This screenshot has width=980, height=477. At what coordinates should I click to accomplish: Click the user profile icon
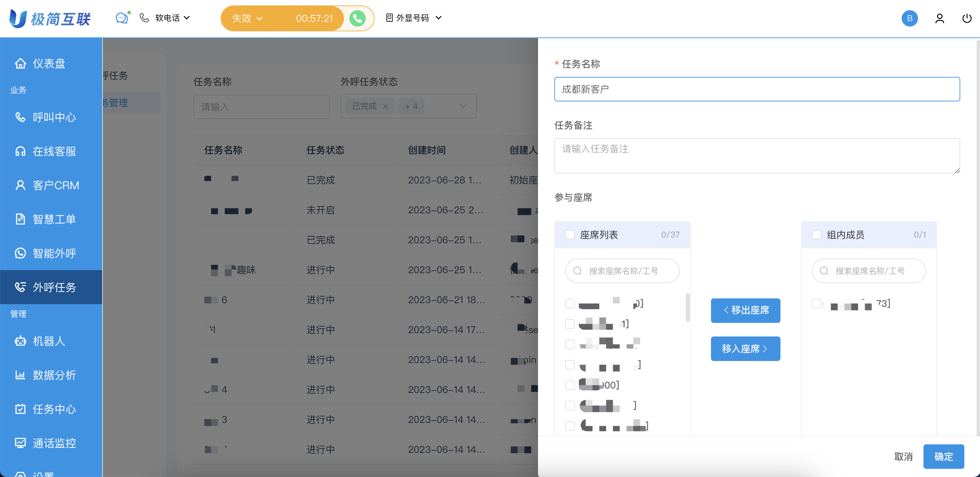coord(939,18)
